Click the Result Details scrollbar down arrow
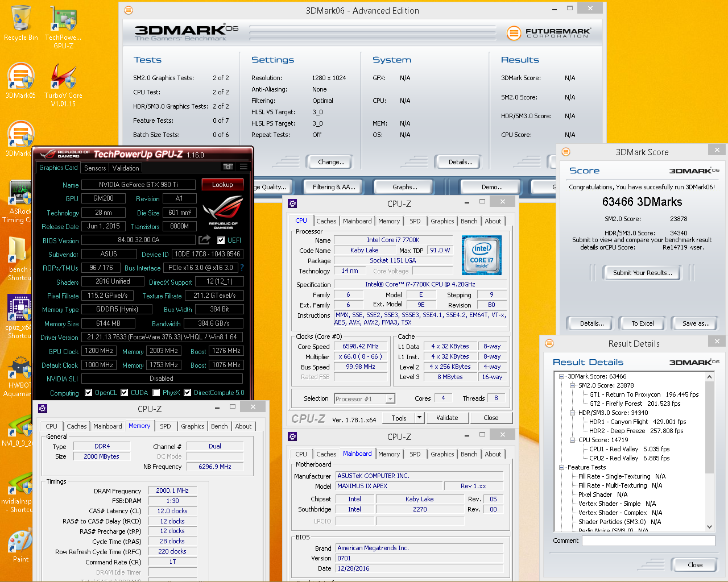 [x=709, y=527]
